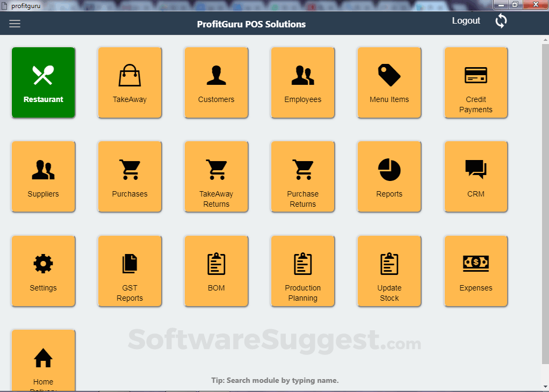Image resolution: width=549 pixels, height=392 pixels.
Task: Open the Employees tile
Action: (303, 83)
